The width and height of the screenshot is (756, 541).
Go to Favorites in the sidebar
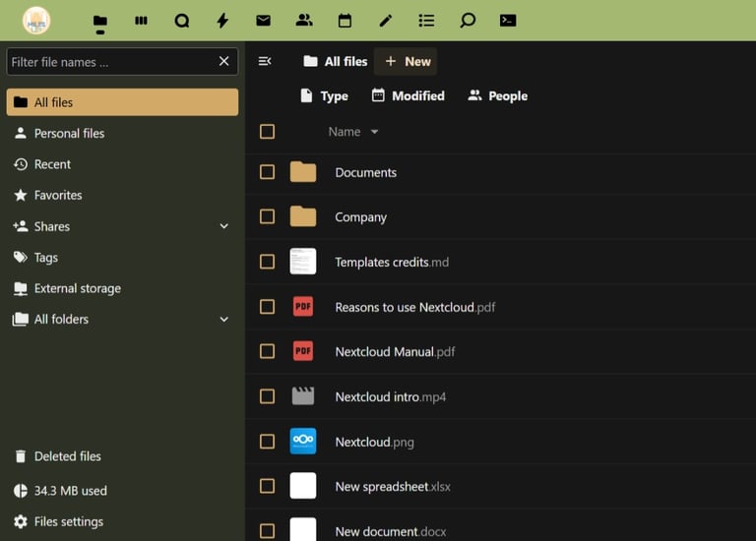[58, 195]
